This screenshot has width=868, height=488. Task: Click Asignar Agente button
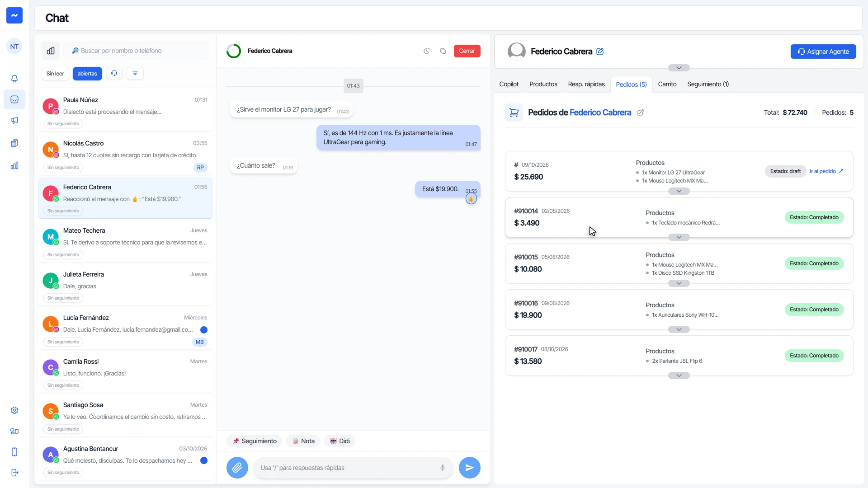point(823,52)
